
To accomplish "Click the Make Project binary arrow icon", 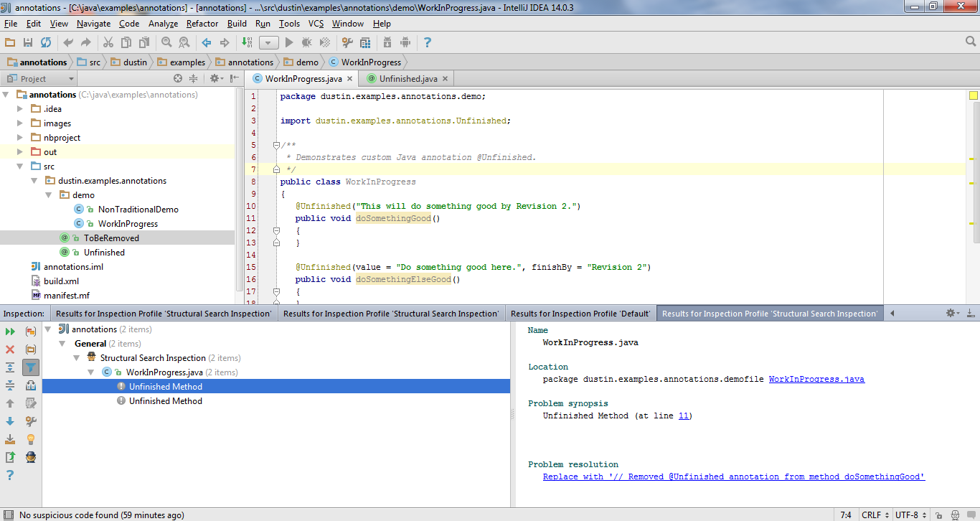I will (247, 43).
